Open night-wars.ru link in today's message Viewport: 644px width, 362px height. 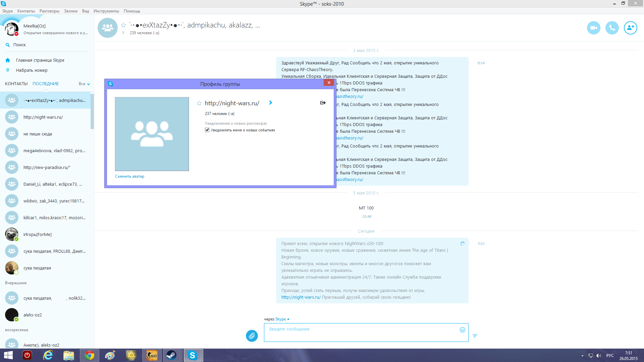pos(301,297)
